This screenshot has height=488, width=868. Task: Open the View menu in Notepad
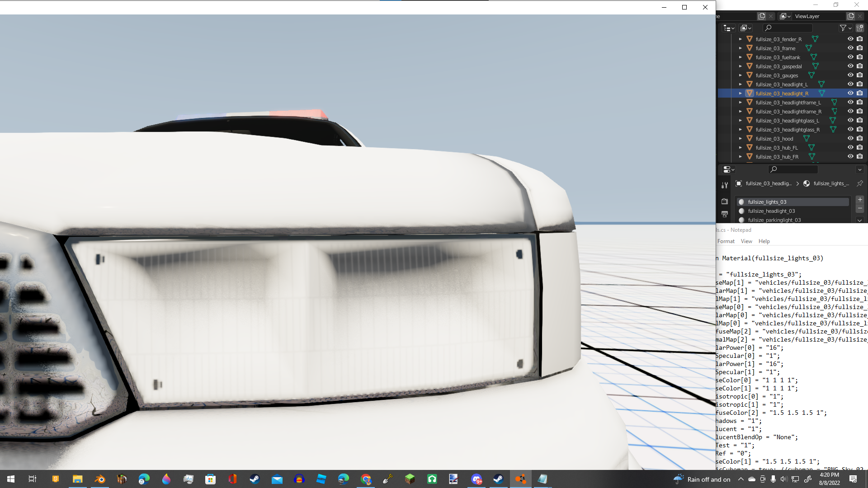[746, 241]
